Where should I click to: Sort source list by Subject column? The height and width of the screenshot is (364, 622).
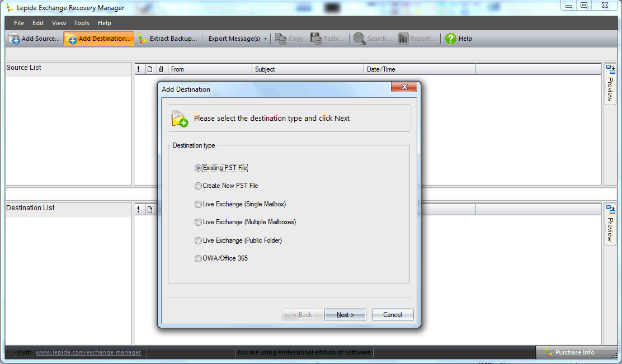click(308, 69)
